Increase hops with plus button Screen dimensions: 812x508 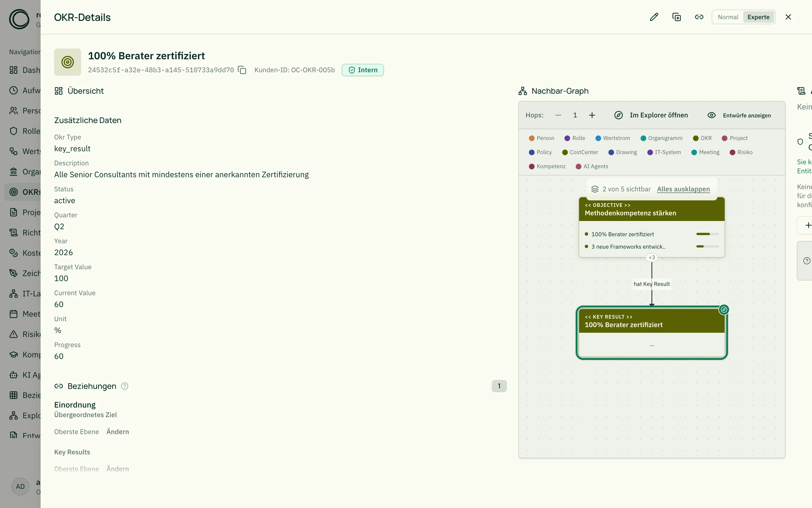click(x=592, y=115)
